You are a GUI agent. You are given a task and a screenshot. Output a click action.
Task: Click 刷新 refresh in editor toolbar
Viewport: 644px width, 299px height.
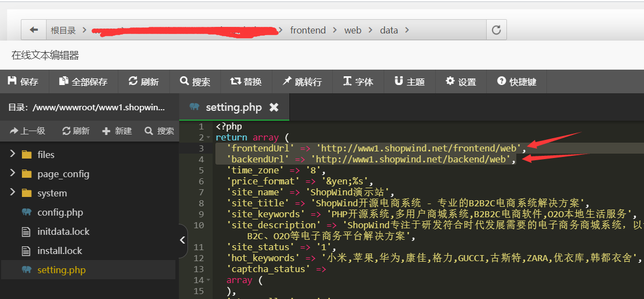click(x=144, y=81)
